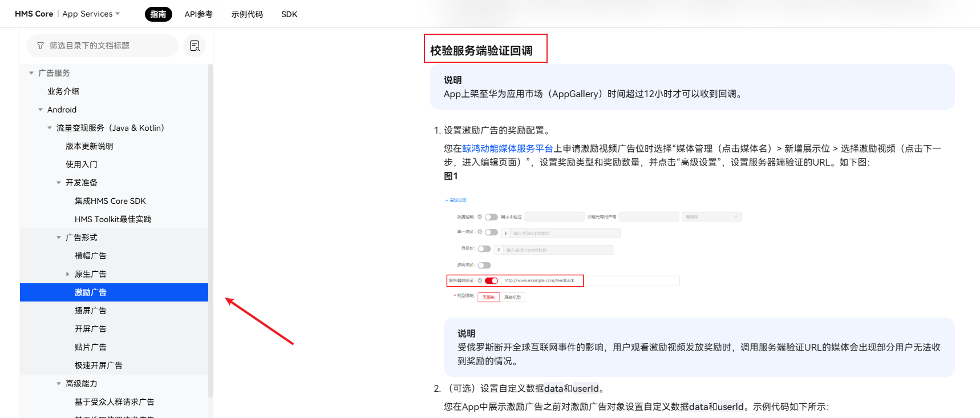Click the 图1 figure caption
Screen dimensions: 980x418
[x=451, y=176]
